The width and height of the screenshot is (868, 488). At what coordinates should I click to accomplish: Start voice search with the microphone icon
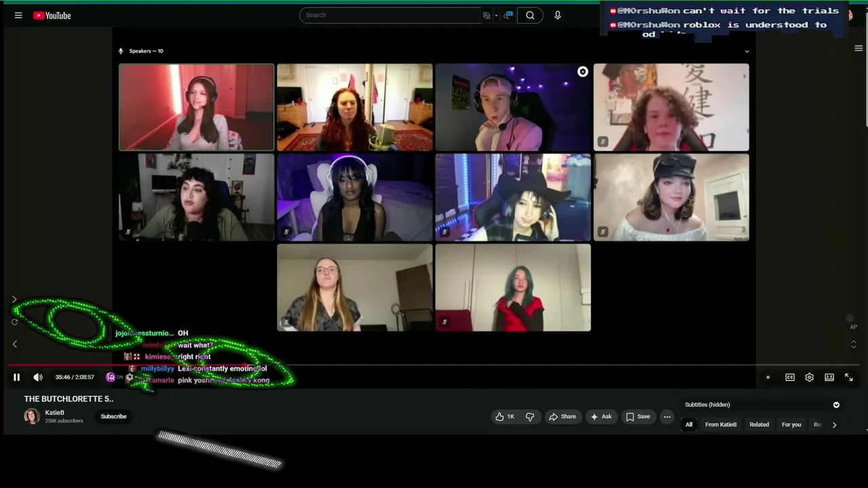tap(557, 15)
